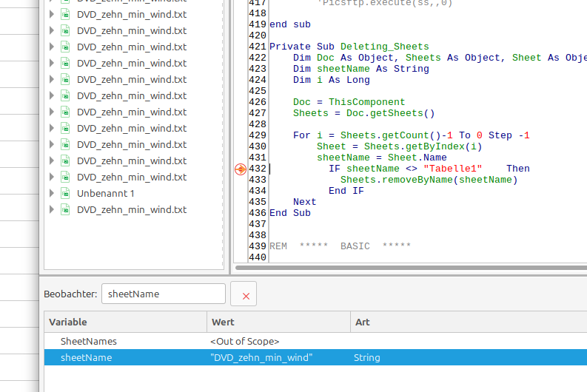Select the Unbenannt 1 document entry
Screen dimensions: 587x392
106,193
